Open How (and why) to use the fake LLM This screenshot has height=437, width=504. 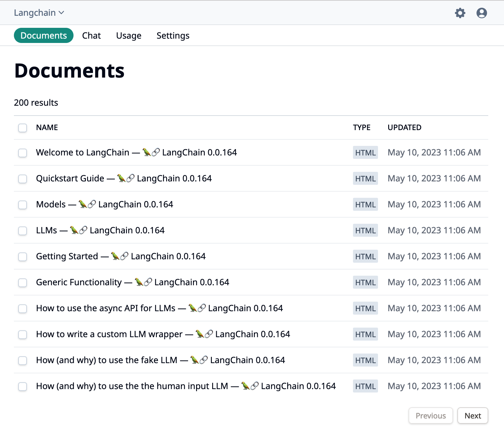tap(161, 360)
